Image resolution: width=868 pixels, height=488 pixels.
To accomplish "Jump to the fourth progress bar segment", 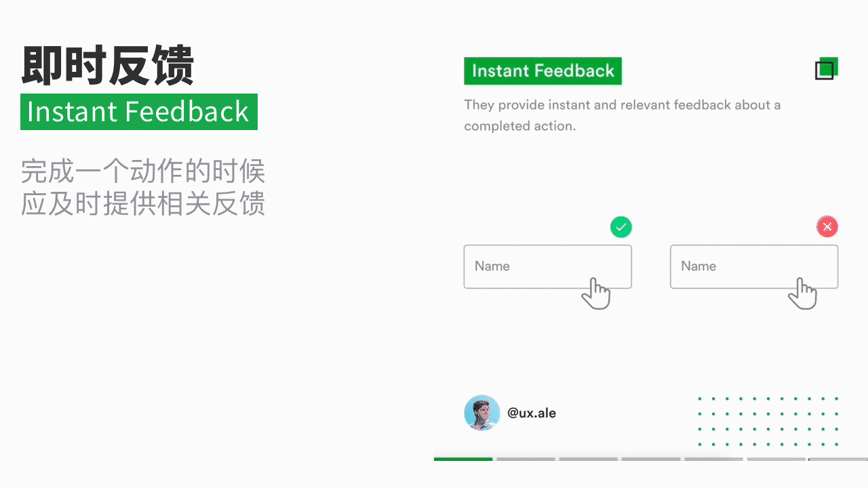I will (x=651, y=459).
